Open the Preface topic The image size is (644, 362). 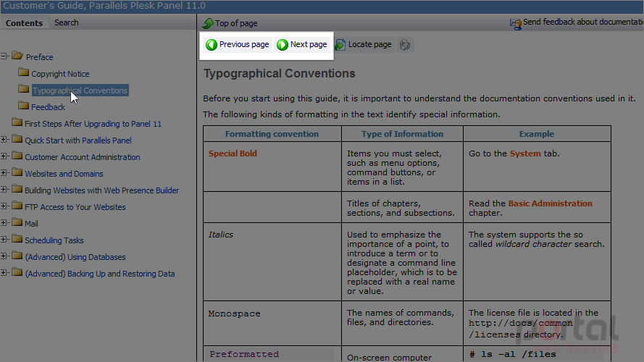click(x=39, y=57)
